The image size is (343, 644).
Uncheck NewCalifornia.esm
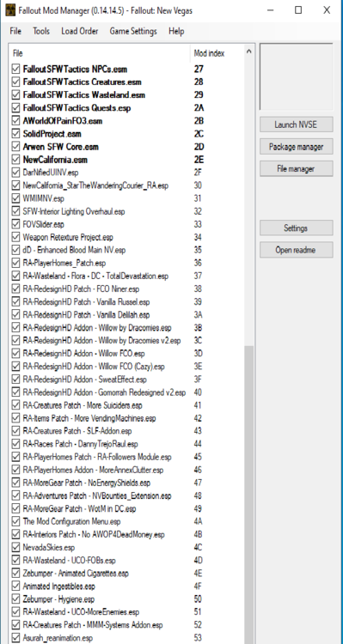[x=16, y=160]
